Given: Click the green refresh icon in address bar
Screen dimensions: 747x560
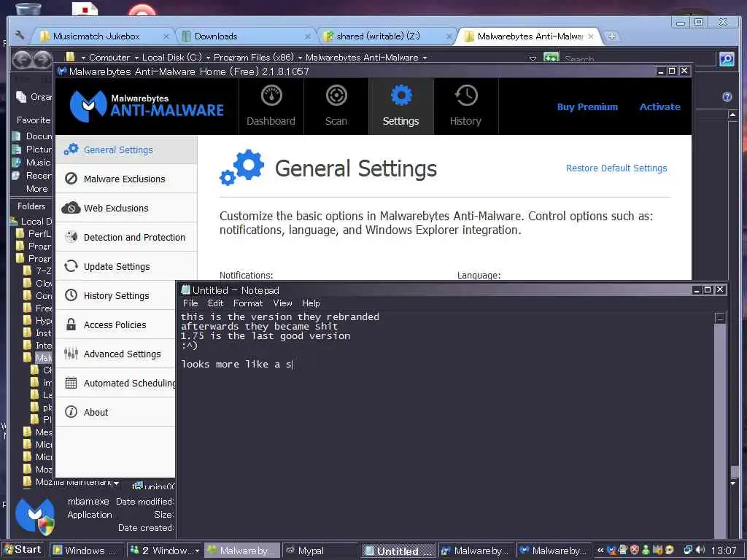Looking at the screenshot, I should (x=551, y=58).
